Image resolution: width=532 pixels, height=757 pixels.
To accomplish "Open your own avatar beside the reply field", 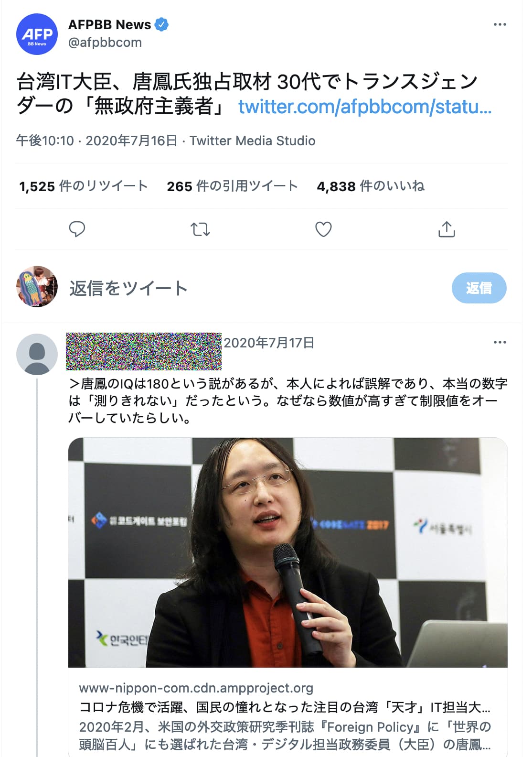I will (x=37, y=286).
